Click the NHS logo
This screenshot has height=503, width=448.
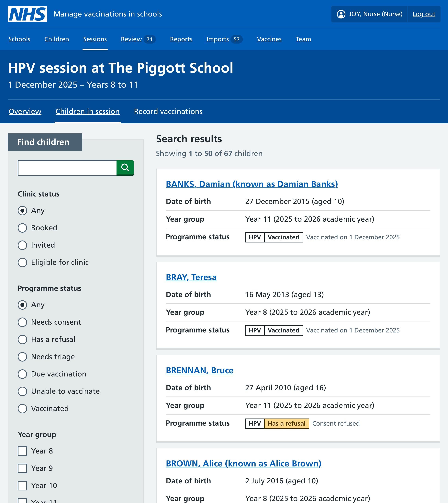[27, 14]
